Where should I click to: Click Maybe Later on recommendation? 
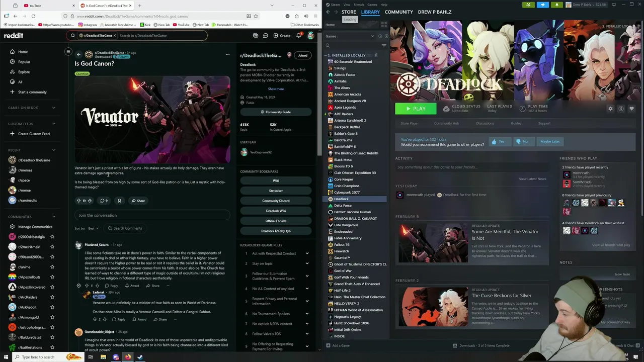[x=550, y=141]
